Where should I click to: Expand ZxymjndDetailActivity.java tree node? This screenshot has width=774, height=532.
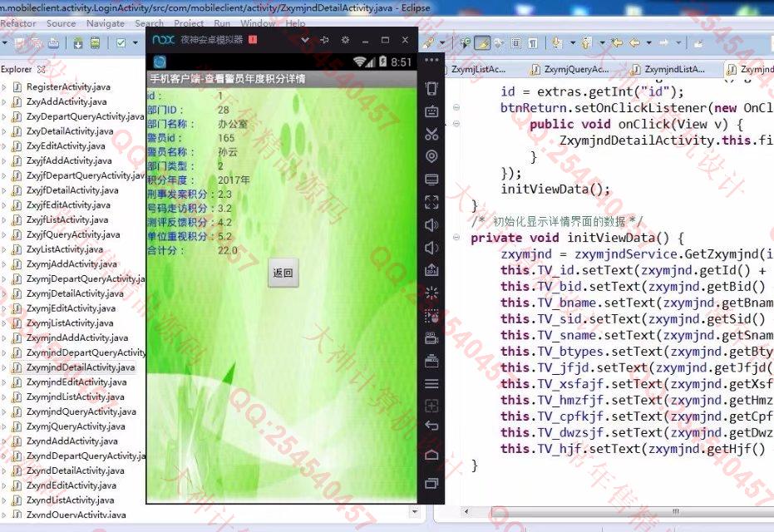coord(4,367)
